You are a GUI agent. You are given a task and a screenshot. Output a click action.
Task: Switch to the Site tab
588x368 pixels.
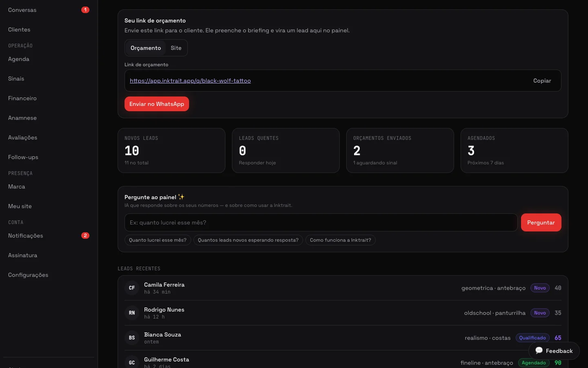coord(176,48)
